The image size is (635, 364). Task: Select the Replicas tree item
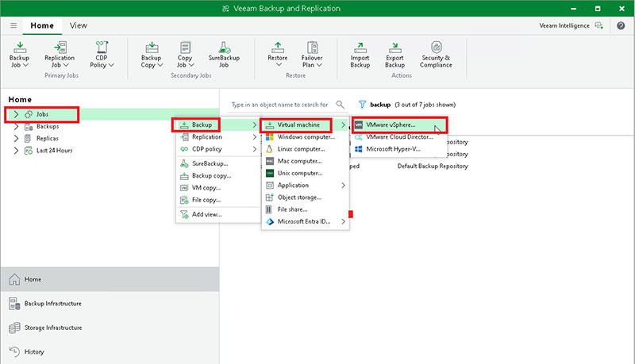click(x=47, y=138)
